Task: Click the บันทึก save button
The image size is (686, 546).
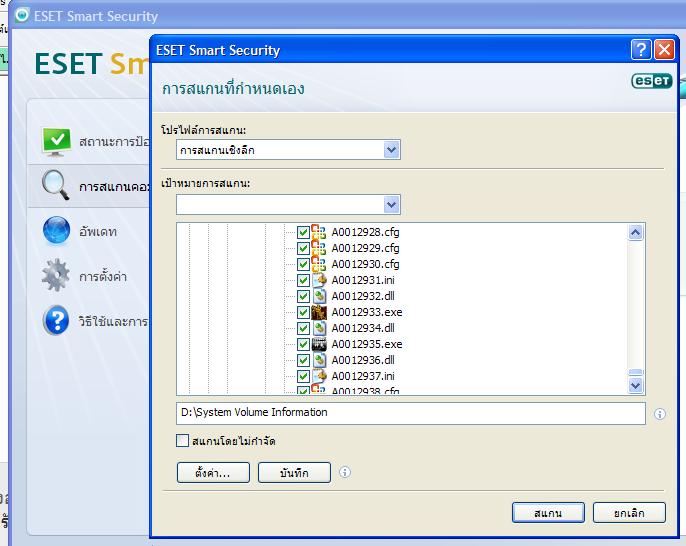Action: 294,472
